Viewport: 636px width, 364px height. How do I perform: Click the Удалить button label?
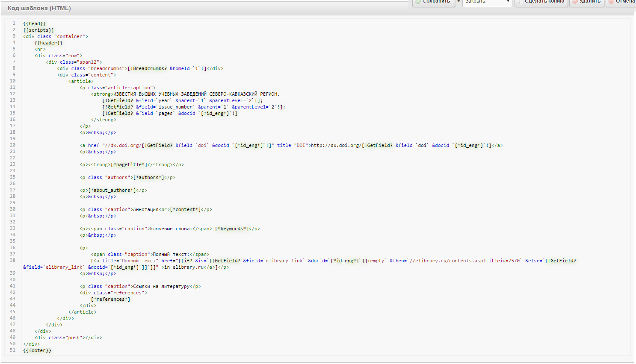point(590,2)
